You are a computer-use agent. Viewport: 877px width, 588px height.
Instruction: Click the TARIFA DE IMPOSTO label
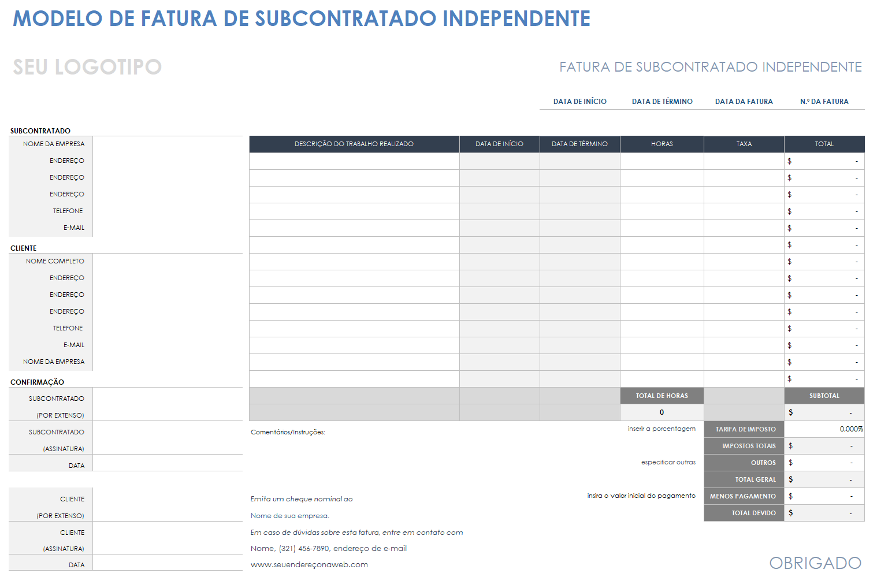(744, 429)
